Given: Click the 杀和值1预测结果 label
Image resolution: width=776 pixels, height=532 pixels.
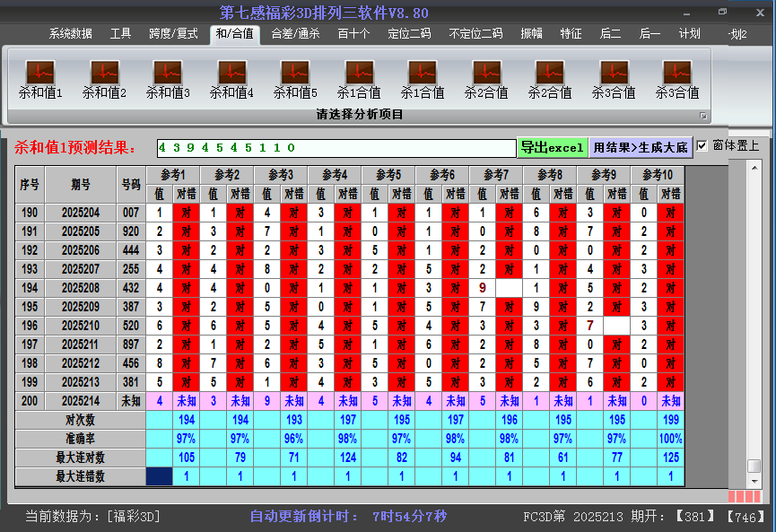Looking at the screenshot, I should [75, 147].
